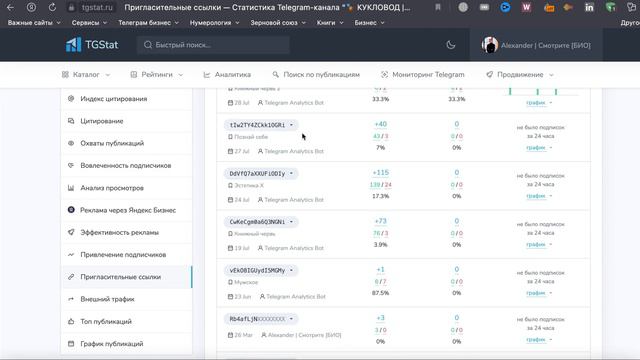Click the profile avatar picture
Screen dimensions: 640x360
pos(489,45)
